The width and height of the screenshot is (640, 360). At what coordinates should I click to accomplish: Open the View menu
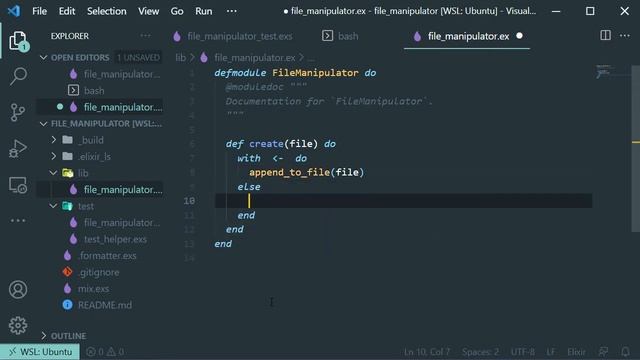(149, 11)
